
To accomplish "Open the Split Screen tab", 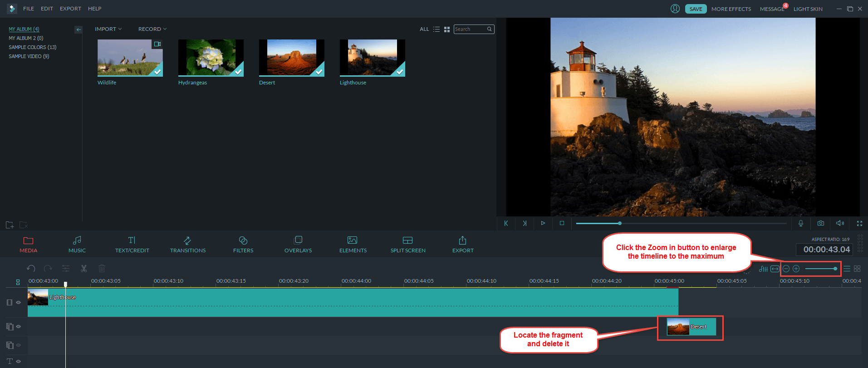I will (408, 245).
